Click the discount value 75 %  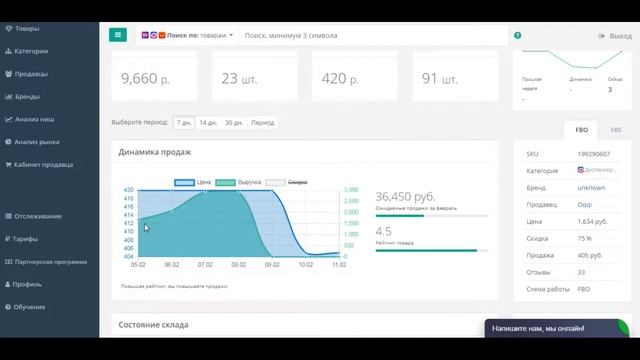(x=584, y=238)
